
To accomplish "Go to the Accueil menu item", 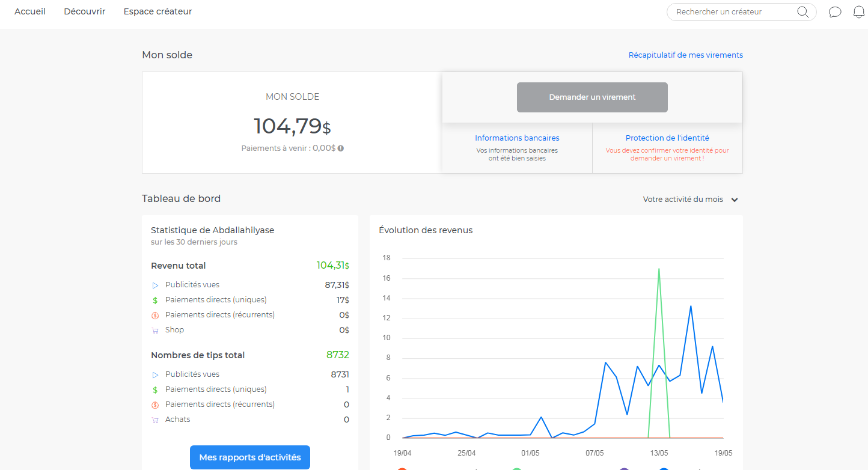I will (x=30, y=11).
